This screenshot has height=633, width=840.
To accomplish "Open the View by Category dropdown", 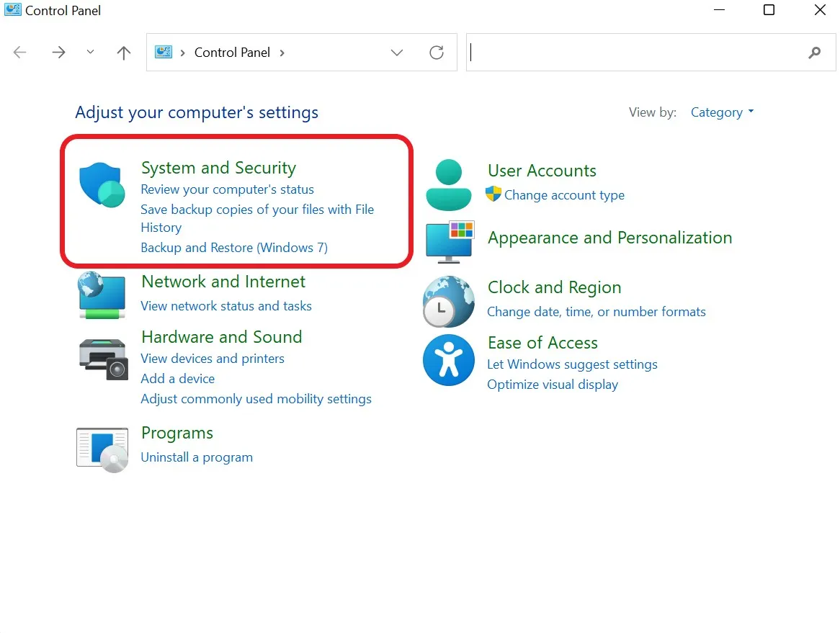I will [722, 112].
